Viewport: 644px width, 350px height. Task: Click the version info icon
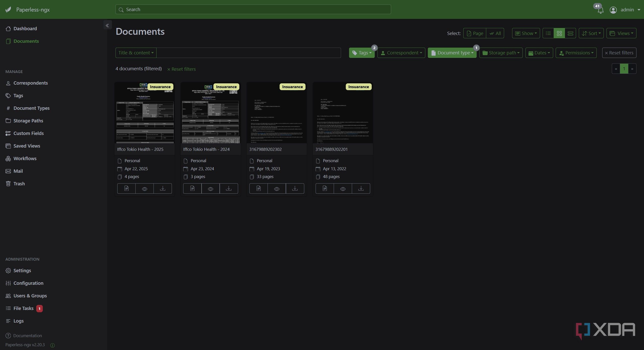52,345
